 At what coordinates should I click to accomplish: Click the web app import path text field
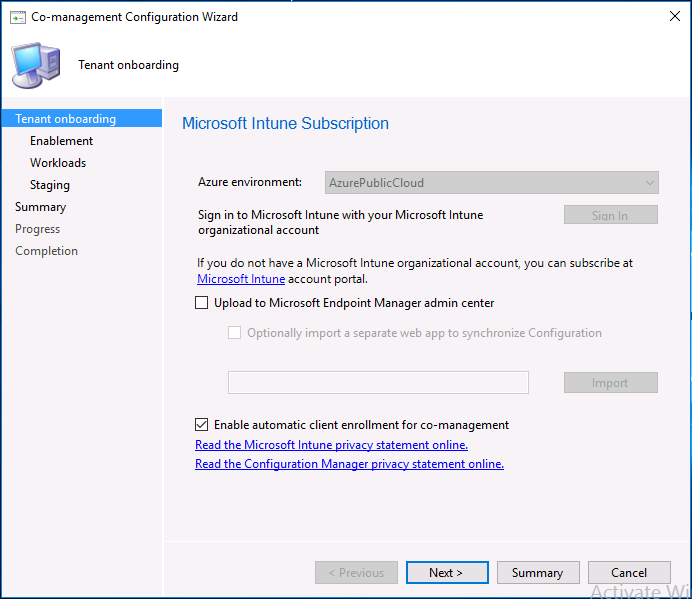tap(378, 382)
